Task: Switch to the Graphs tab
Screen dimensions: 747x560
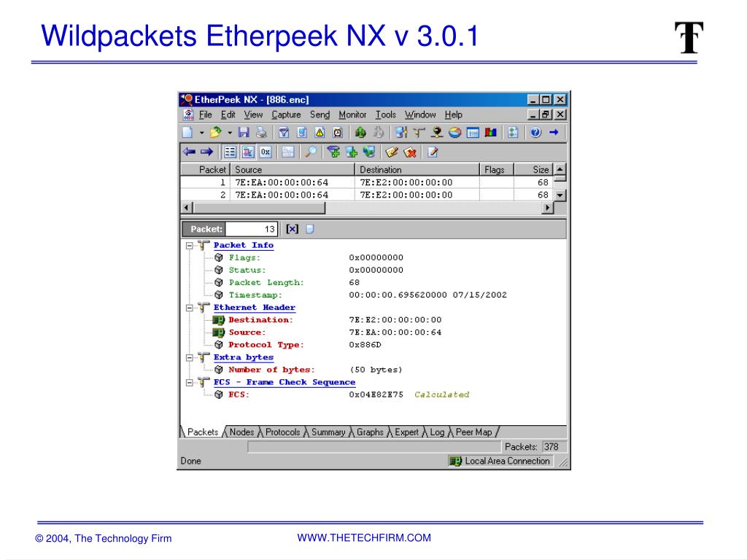Action: pyautogui.click(x=370, y=432)
